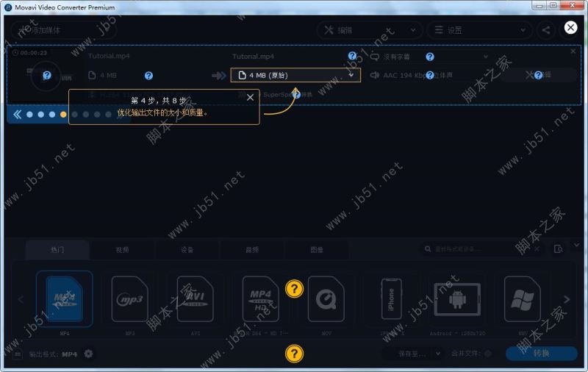Click the help icon on the file row 编辑 button
This screenshot has height=372, width=588.
click(538, 75)
